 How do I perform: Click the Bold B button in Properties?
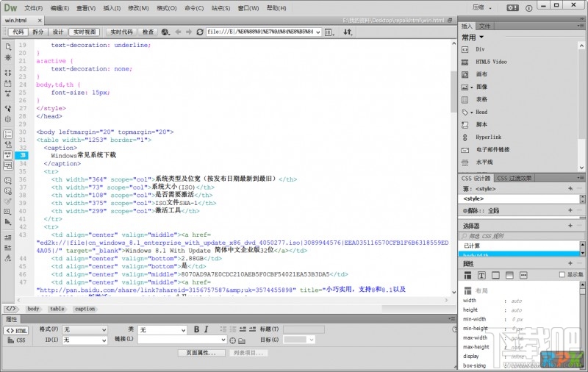196,329
